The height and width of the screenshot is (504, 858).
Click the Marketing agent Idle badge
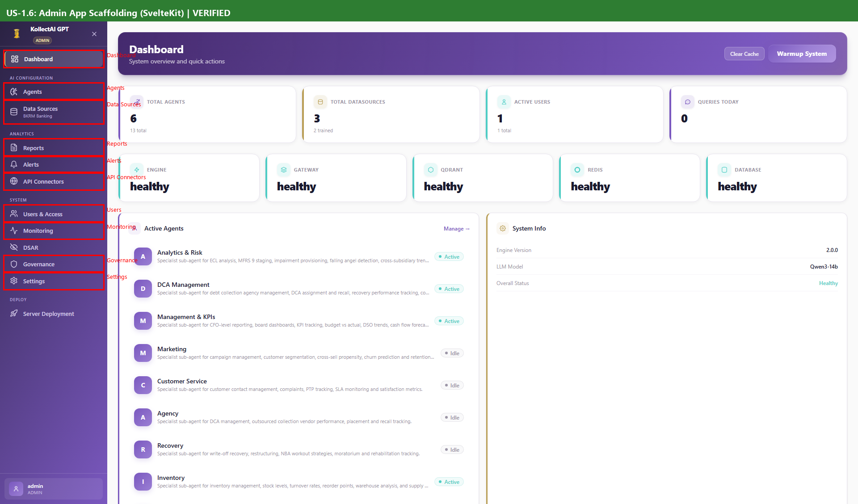tap(452, 353)
